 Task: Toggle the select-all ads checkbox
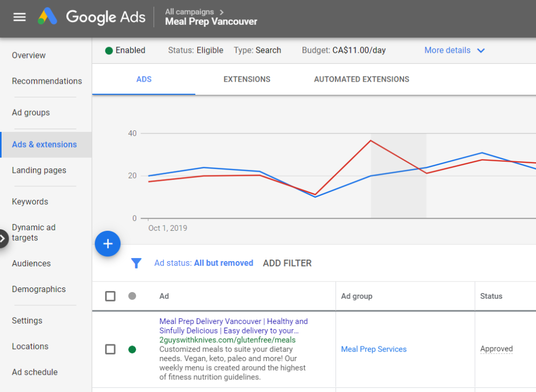pos(110,296)
